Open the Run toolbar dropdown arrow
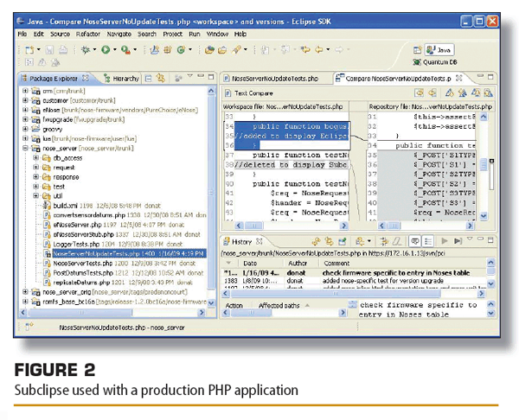This screenshot has height=420, width=519. pos(115,50)
